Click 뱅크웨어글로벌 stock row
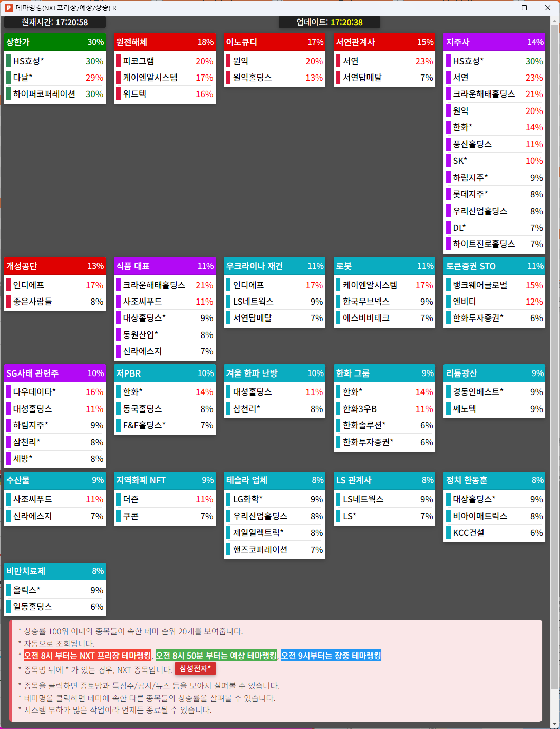The width and height of the screenshot is (560, 729). pos(494,285)
